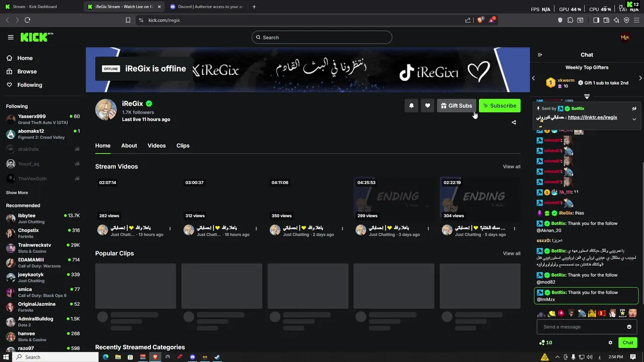Show the previous weekly top gifter
This screenshot has width=644, height=362.
[x=533, y=78]
